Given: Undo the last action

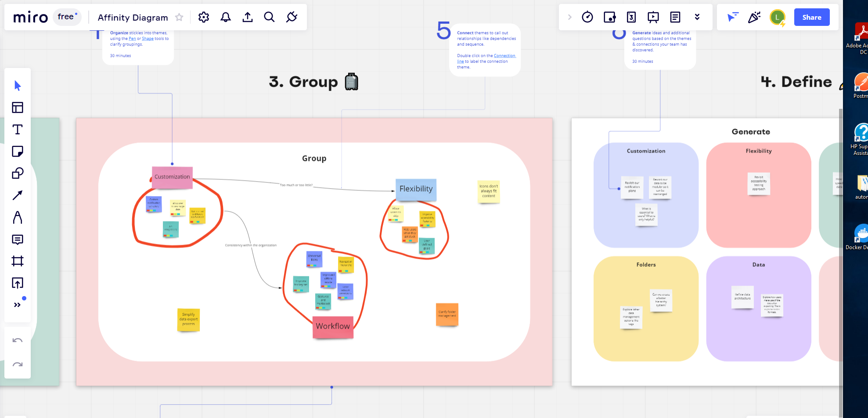Looking at the screenshot, I should (x=18, y=340).
